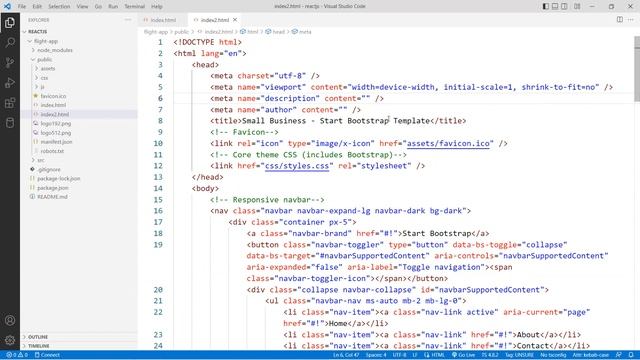Open the Accounts menu icon
Image resolution: width=640 pixels, height=360 pixels.
(10, 320)
